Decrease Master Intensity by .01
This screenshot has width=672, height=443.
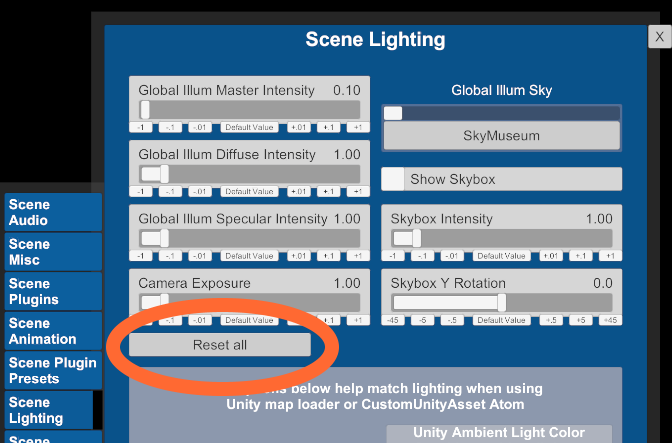pos(200,127)
